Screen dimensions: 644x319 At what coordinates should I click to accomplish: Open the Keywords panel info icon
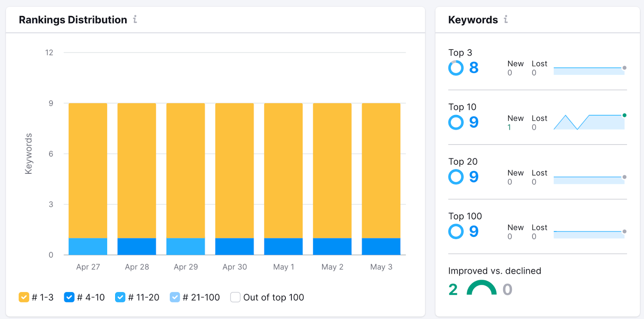506,19
